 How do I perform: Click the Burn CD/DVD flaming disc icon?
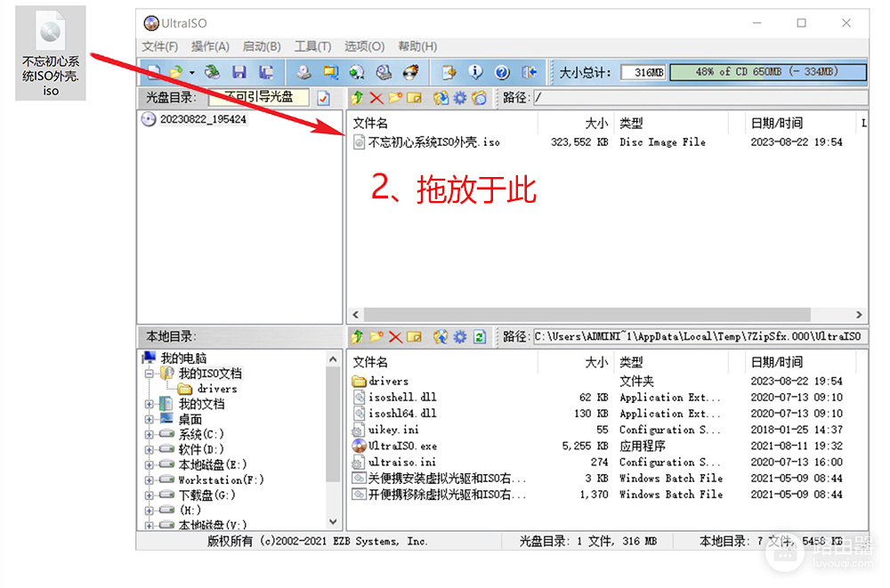410,72
